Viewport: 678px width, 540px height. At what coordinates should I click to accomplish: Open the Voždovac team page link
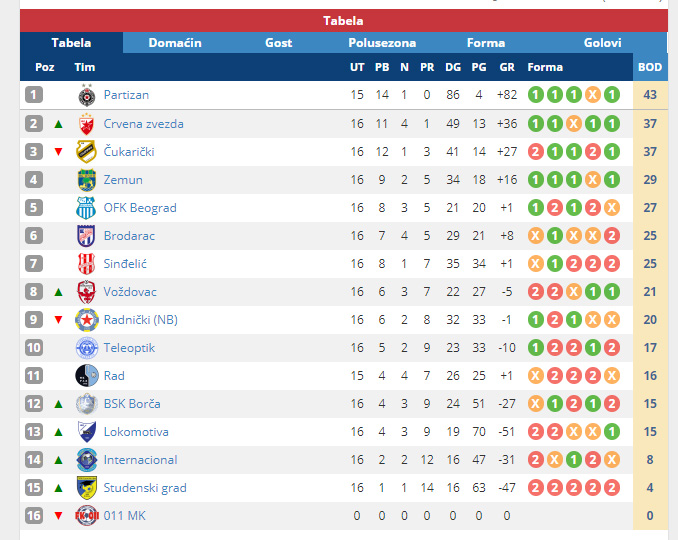coord(130,292)
